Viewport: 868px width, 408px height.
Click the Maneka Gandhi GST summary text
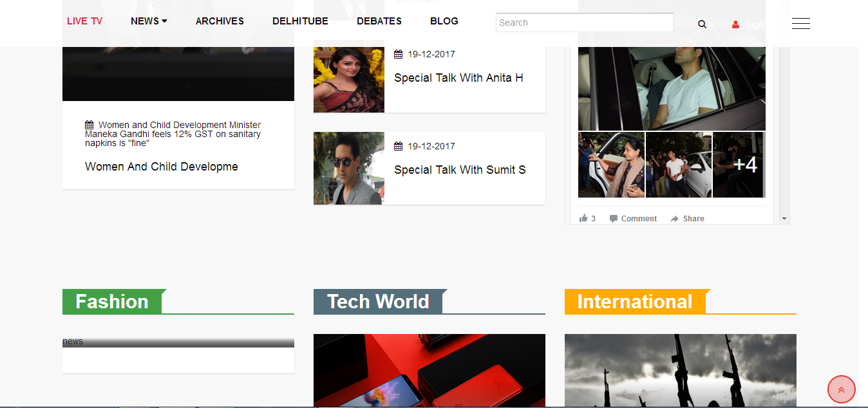coord(173,134)
